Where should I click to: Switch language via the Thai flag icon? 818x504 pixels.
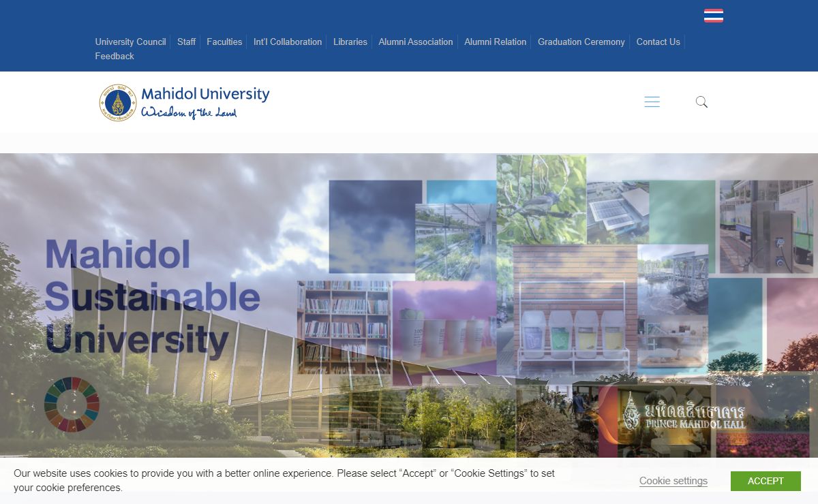point(714,16)
